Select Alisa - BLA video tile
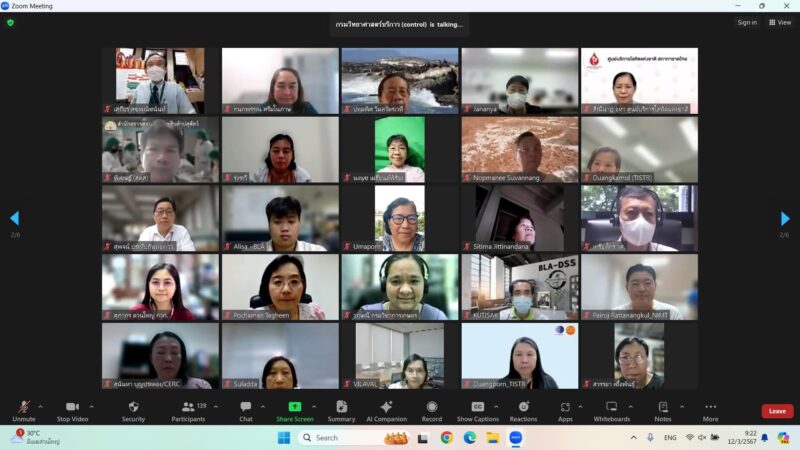Image resolution: width=800 pixels, height=450 pixels. pos(280,218)
